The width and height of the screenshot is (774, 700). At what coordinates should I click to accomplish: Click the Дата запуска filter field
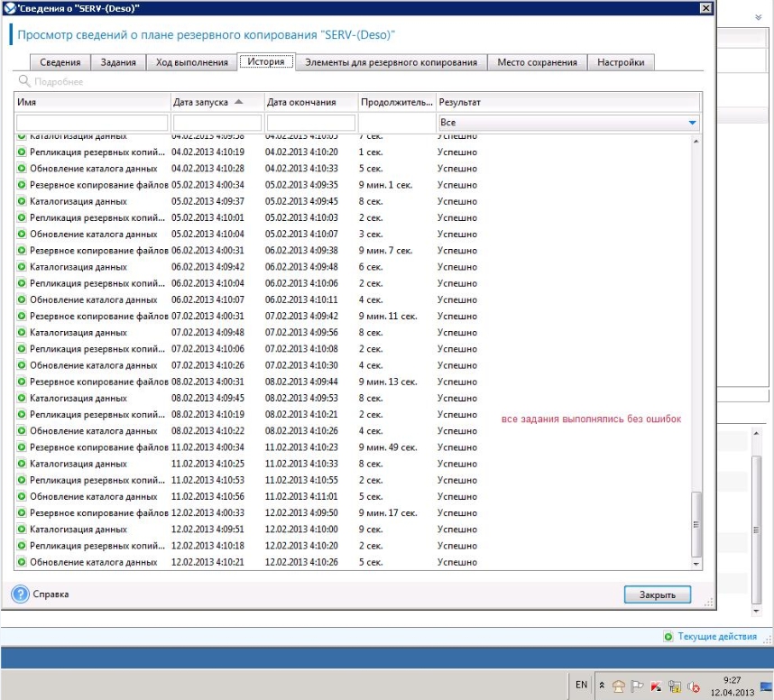(x=217, y=123)
